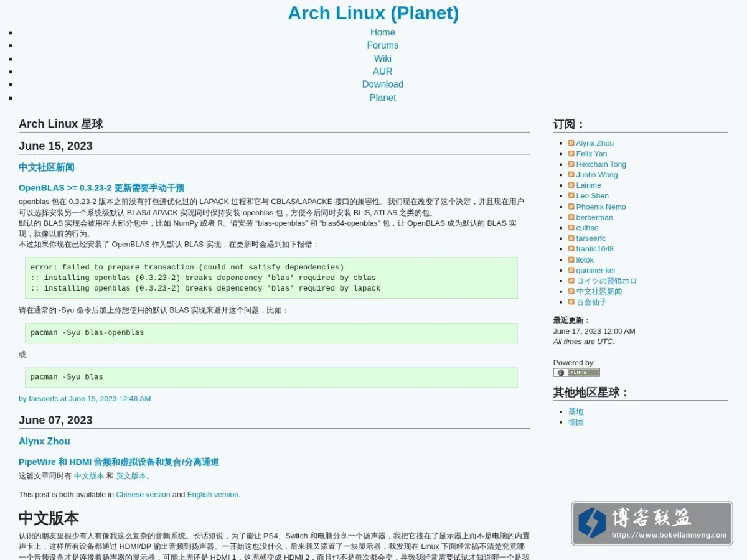The width and height of the screenshot is (747, 560).
Task: Open Justin Wong subscription link
Action: (x=597, y=175)
